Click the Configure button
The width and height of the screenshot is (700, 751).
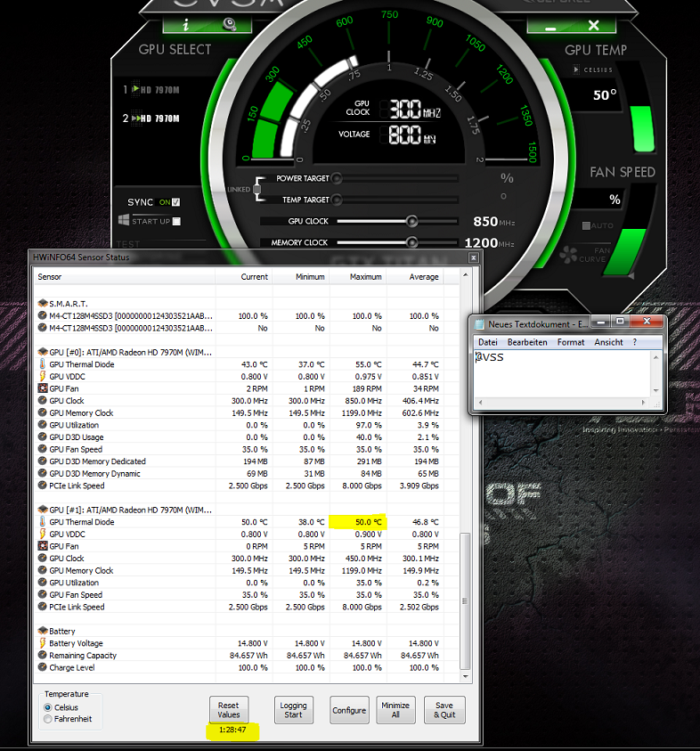pyautogui.click(x=349, y=710)
